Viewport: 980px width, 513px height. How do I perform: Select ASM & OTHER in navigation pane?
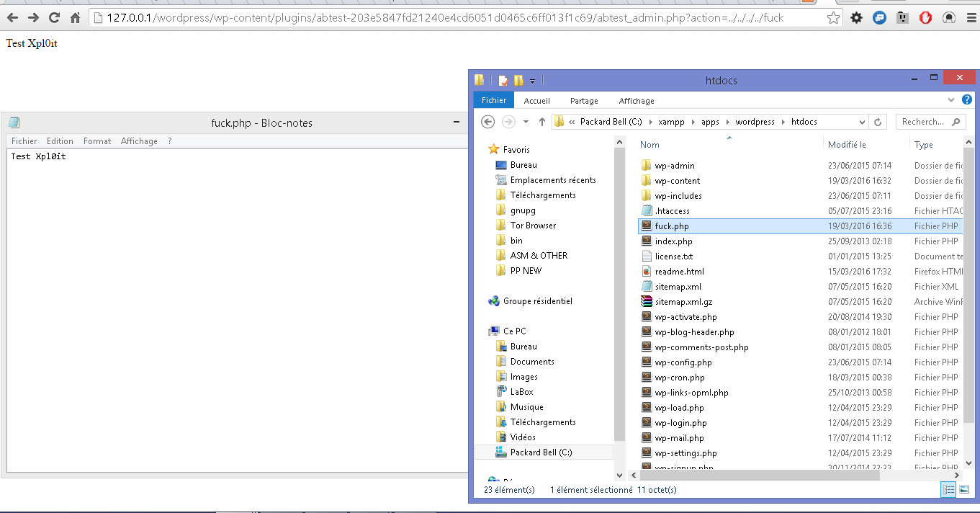[539, 256]
